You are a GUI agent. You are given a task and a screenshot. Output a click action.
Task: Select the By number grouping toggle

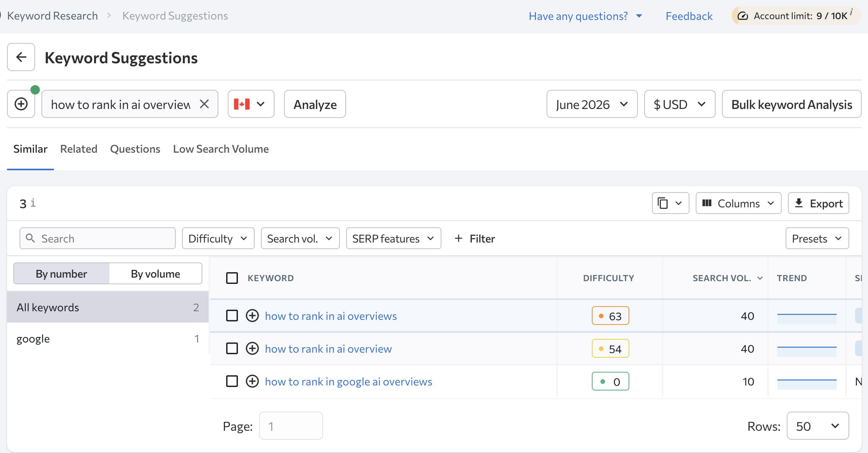61,273
